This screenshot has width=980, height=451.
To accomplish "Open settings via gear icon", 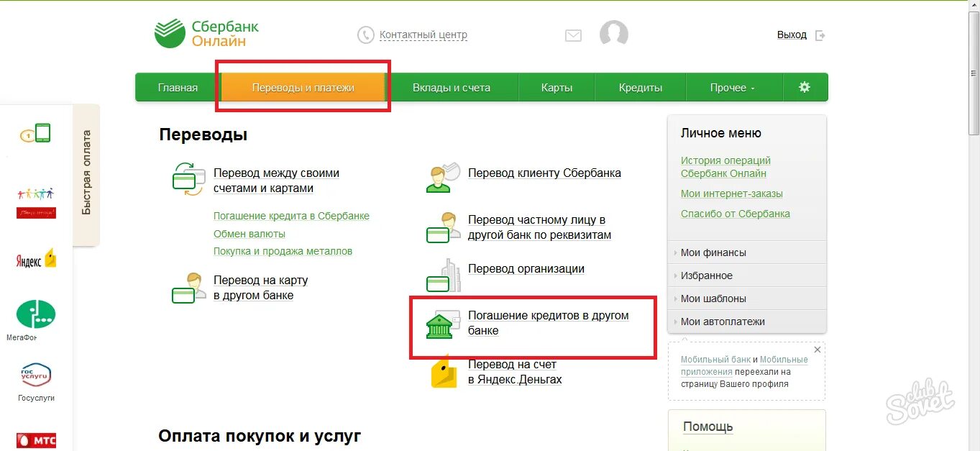I will pyautogui.click(x=805, y=87).
